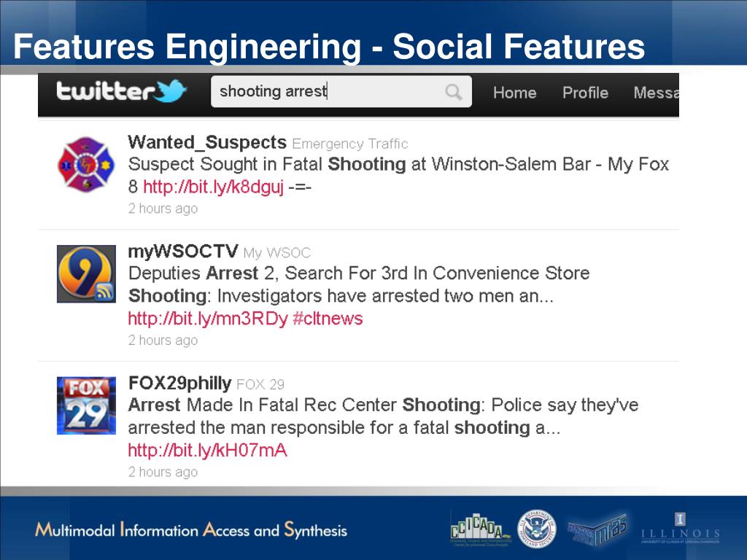Image resolution: width=747 pixels, height=560 pixels.
Task: Click the Twitter logo
Action: pos(122,90)
